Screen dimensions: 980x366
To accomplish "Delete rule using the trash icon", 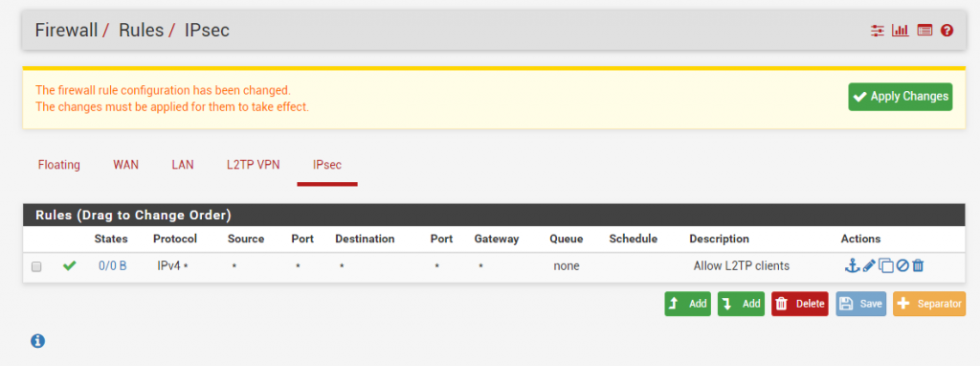I will (x=918, y=266).
